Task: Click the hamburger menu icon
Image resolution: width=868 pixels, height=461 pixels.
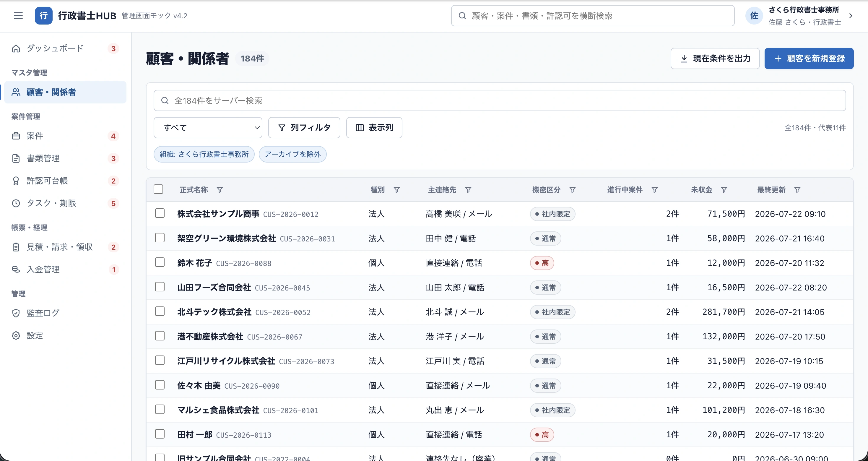Action: (x=18, y=15)
